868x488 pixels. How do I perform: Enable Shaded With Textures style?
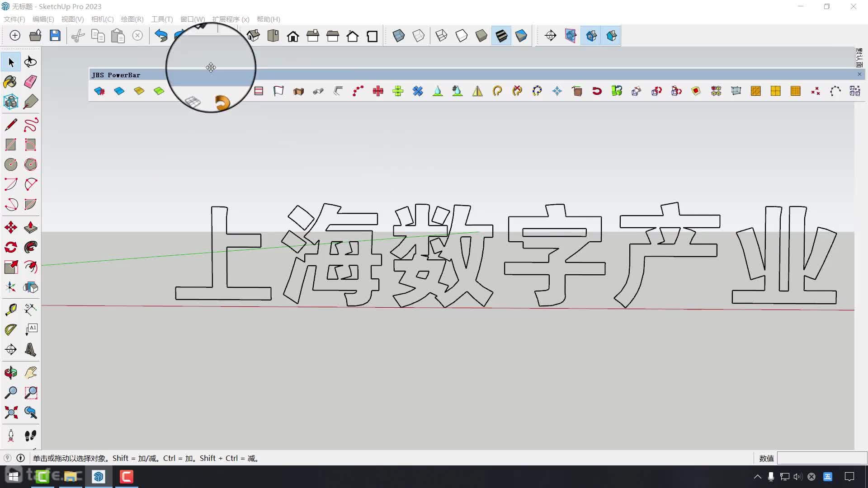tap(501, 36)
